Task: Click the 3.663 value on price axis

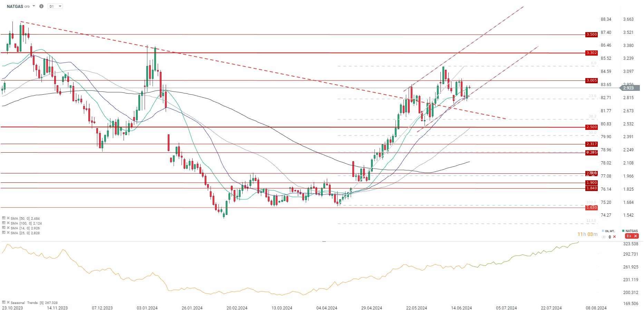Action: (628, 19)
